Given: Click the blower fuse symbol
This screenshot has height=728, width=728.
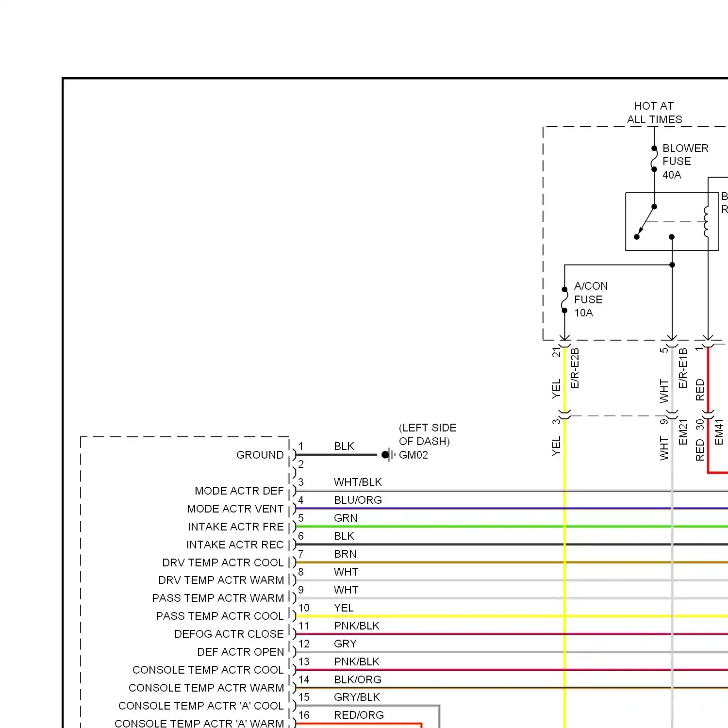Looking at the screenshot, I should coord(654,159).
